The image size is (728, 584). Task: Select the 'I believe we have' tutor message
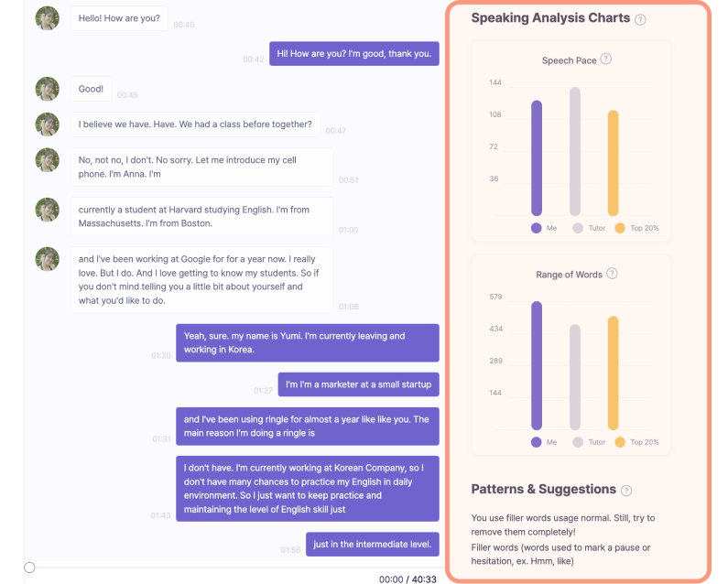[x=195, y=124]
